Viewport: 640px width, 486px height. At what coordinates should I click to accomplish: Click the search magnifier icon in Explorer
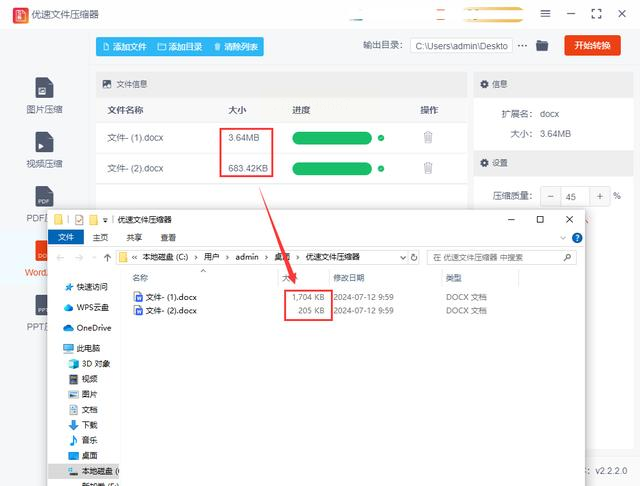tap(567, 257)
